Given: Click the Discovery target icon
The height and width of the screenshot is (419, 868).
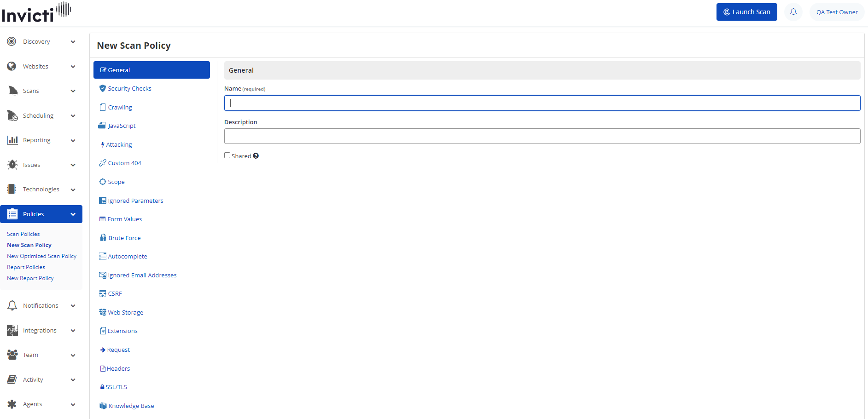Looking at the screenshot, I should [12, 41].
